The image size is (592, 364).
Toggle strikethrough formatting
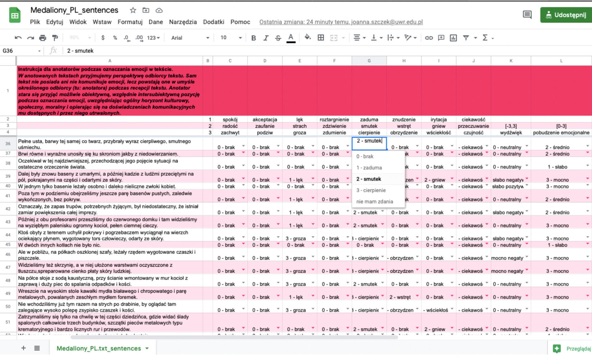click(278, 38)
